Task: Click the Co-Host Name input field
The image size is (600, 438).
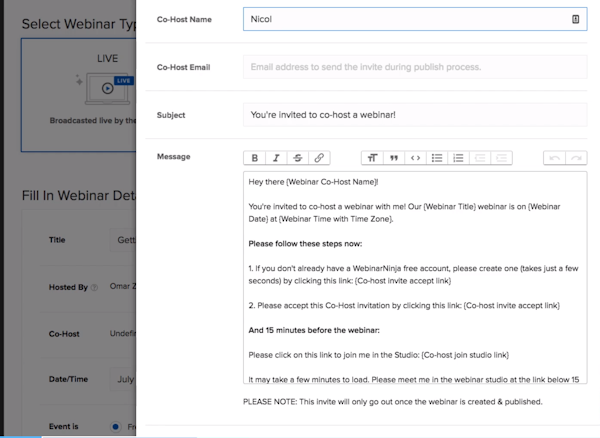Action: point(400,19)
